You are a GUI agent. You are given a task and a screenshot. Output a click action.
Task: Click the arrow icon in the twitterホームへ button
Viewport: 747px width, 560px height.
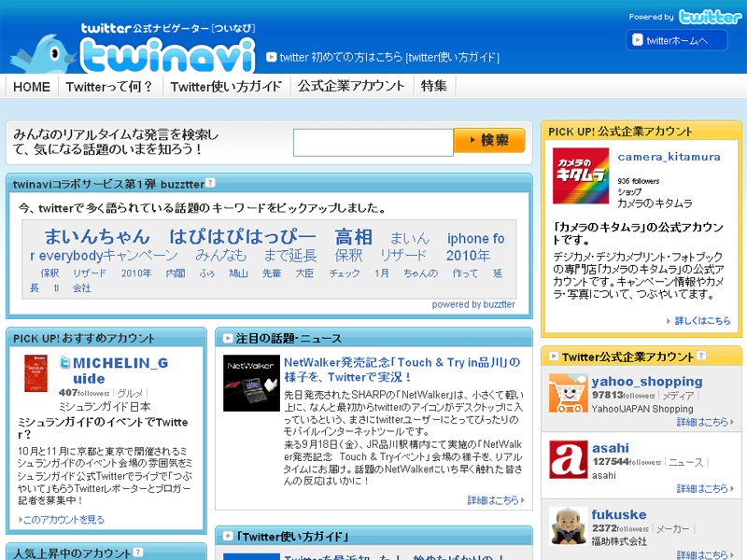coord(638,40)
